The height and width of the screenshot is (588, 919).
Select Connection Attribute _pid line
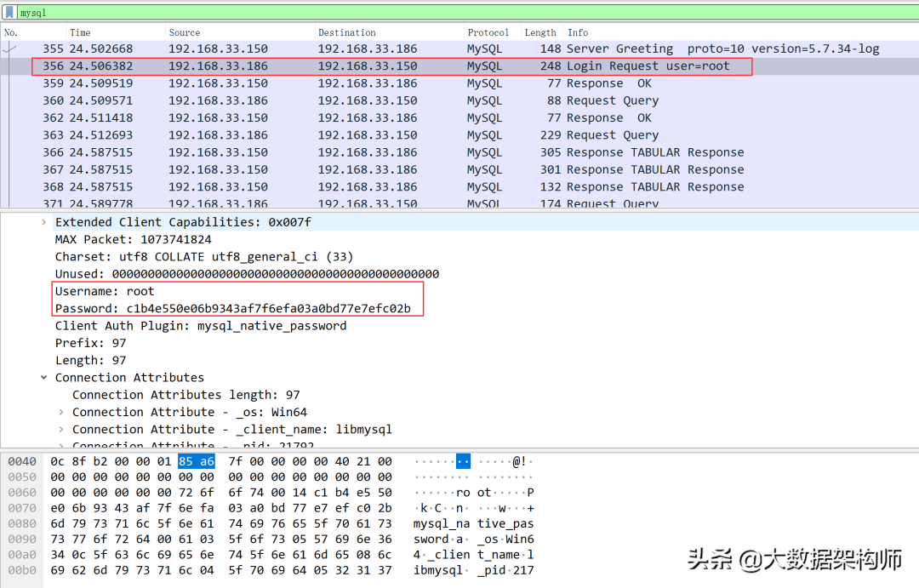[193, 444]
